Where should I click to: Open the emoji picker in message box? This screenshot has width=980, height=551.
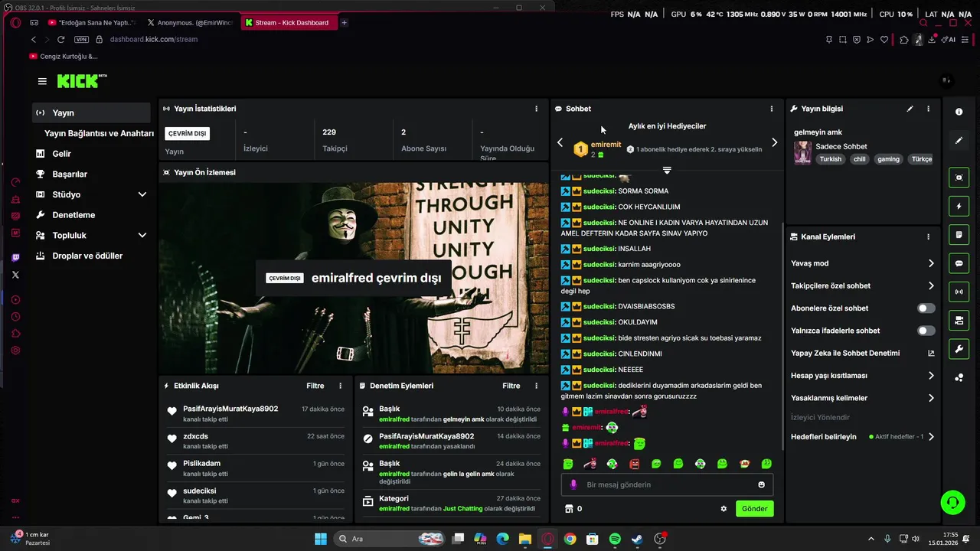pos(761,484)
